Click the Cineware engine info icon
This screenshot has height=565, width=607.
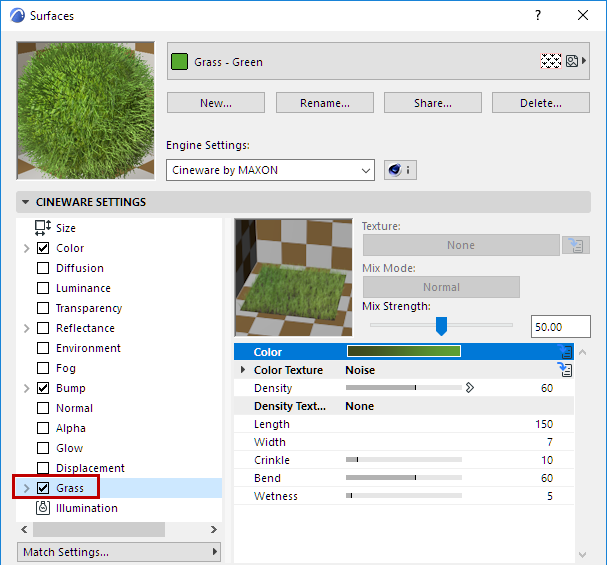(399, 170)
